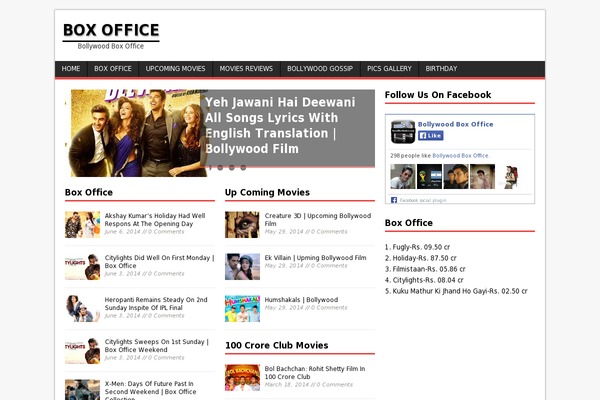
Task: Click the Facebook Like button
Action: tap(430, 136)
